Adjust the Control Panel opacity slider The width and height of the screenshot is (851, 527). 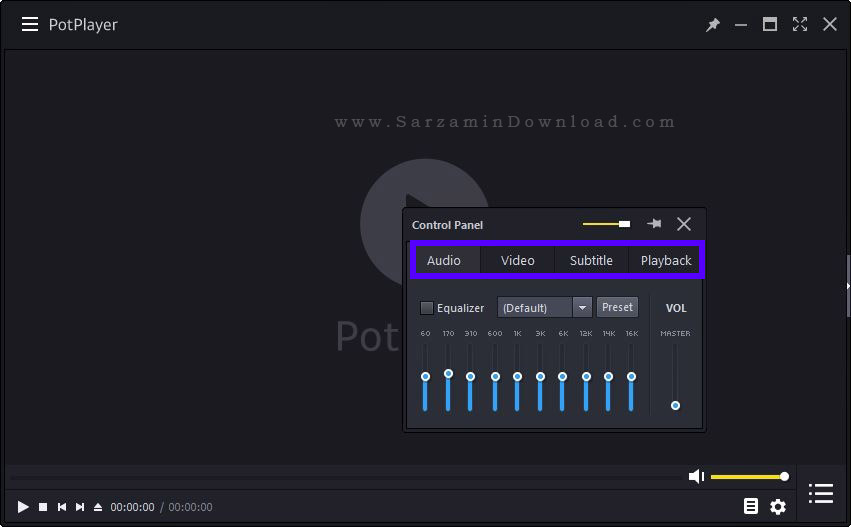point(606,224)
